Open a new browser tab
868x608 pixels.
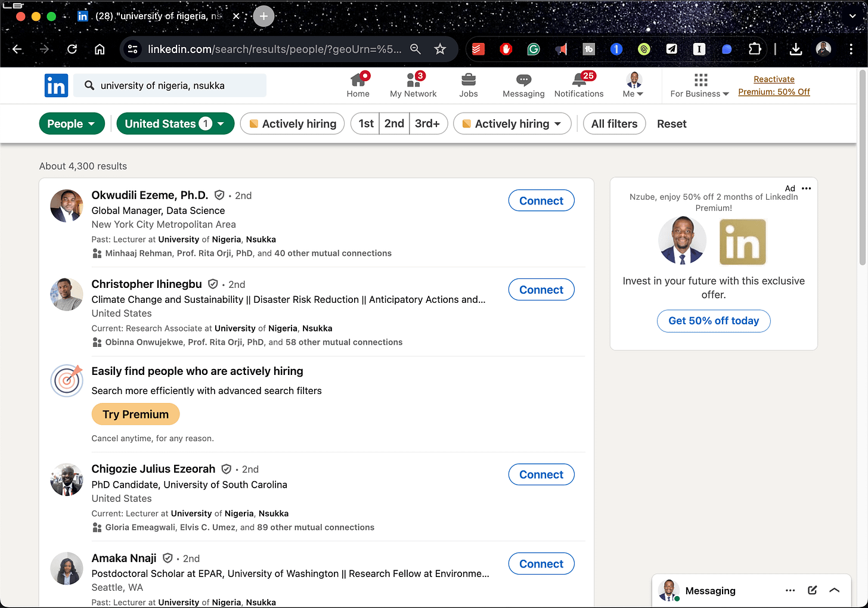pyautogui.click(x=263, y=16)
